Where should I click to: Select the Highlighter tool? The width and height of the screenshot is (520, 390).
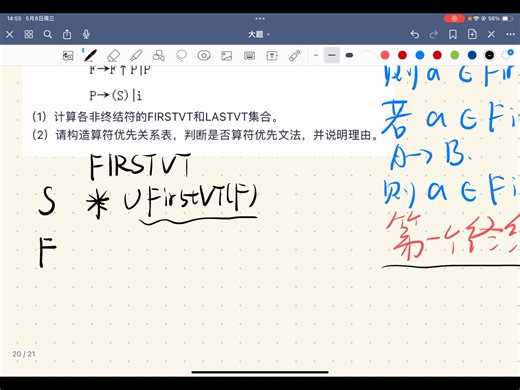click(136, 56)
